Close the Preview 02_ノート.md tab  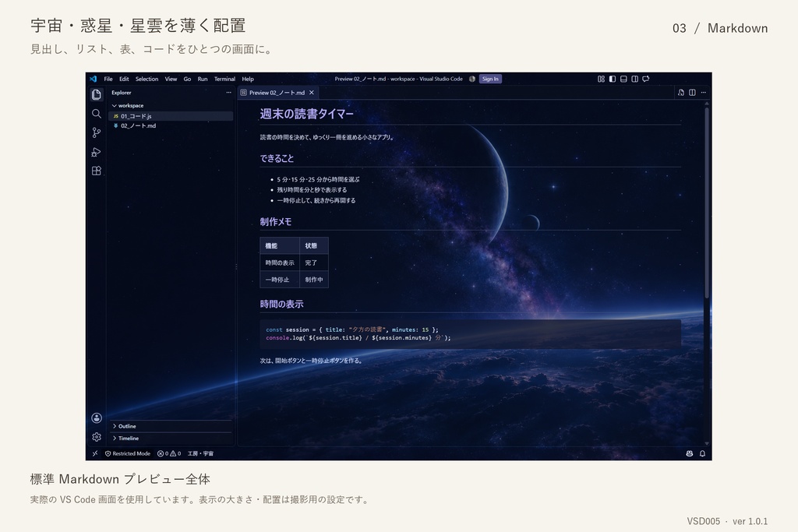click(x=312, y=93)
